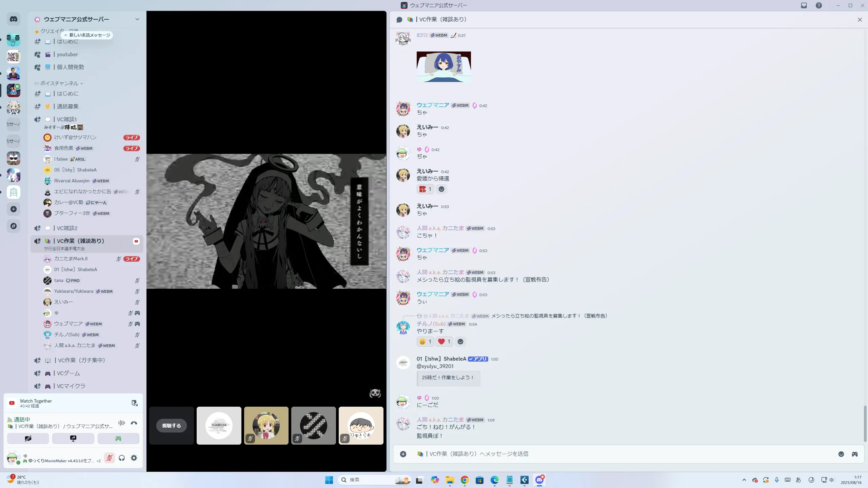Screen dimensions: 868x488
Task: Open the inbox icon in title bar
Action: click(804, 5)
